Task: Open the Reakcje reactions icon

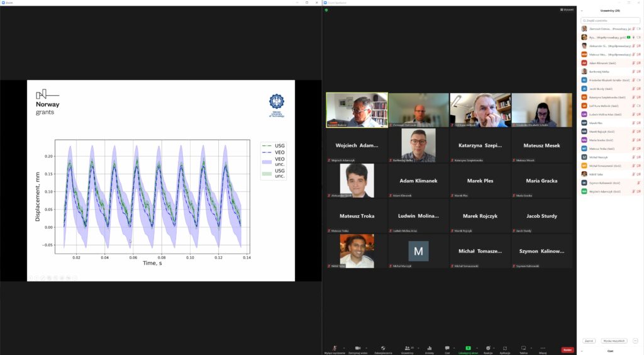Action: 487,347
